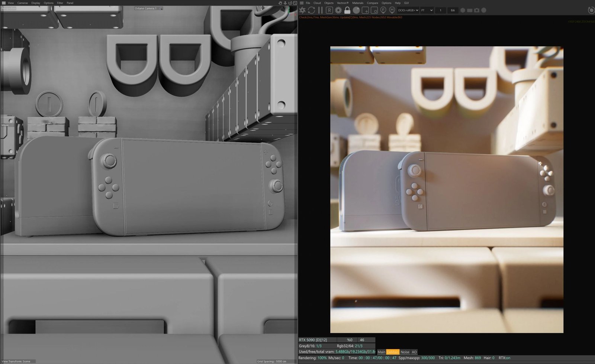
Task: Click the camera snapshot icon
Action: (x=477, y=10)
